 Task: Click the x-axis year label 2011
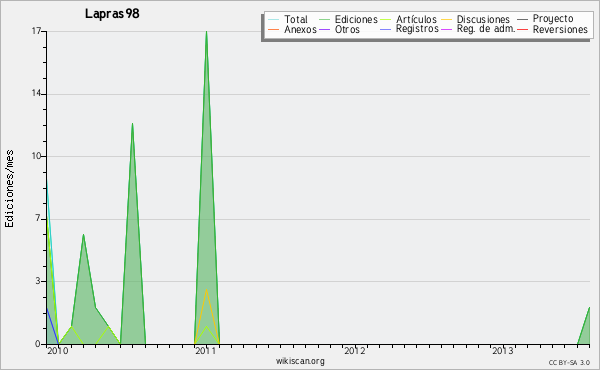point(206,351)
